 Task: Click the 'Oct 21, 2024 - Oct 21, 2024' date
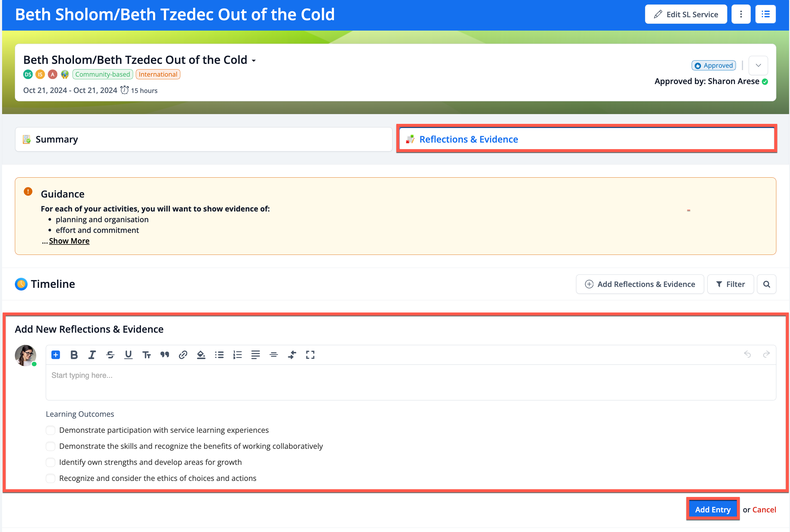pos(70,90)
